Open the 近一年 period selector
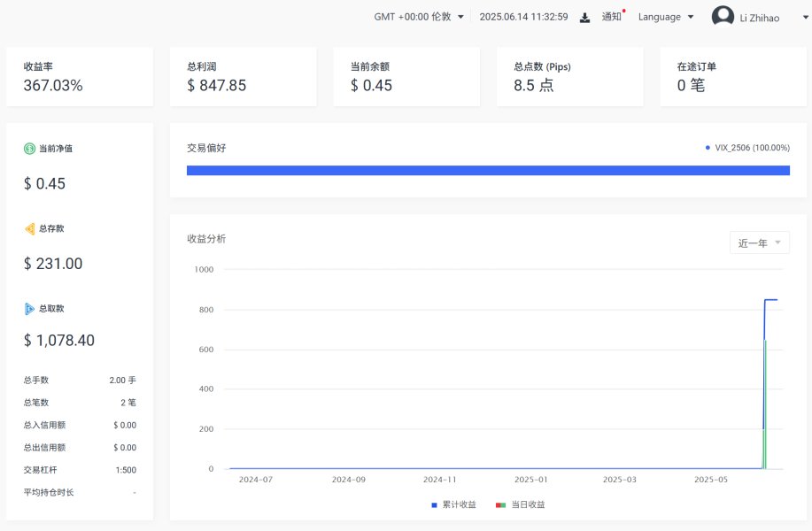812x531 pixels. click(759, 242)
